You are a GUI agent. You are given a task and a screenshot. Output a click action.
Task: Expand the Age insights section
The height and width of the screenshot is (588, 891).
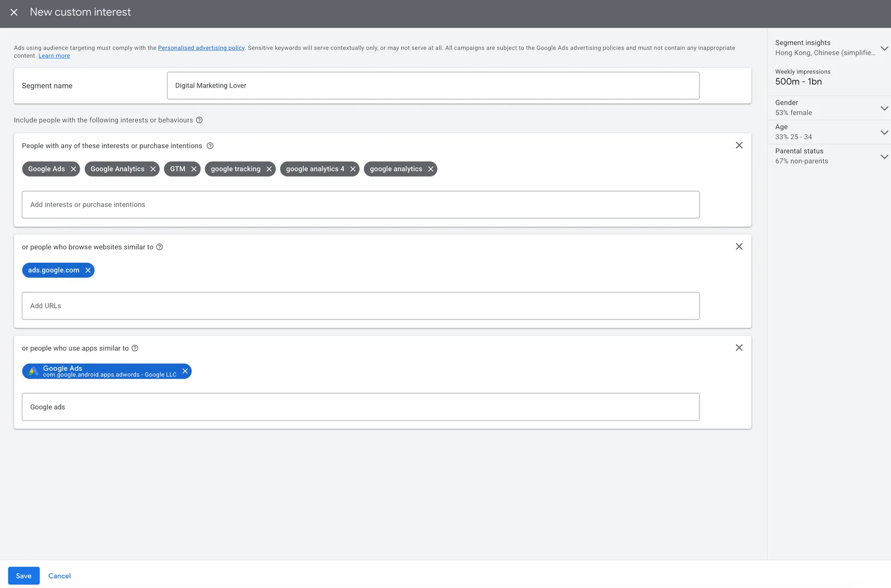[x=884, y=133]
